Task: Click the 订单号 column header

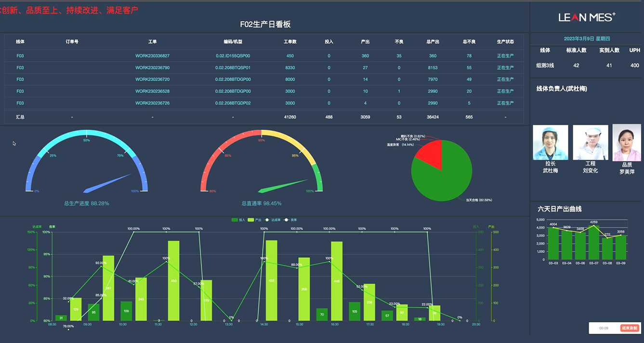Action: (x=72, y=42)
